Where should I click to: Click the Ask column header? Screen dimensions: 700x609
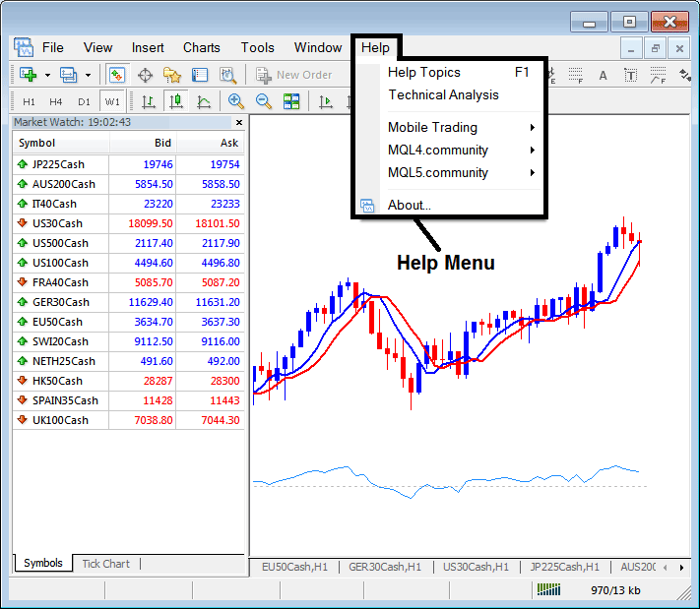tap(211, 144)
